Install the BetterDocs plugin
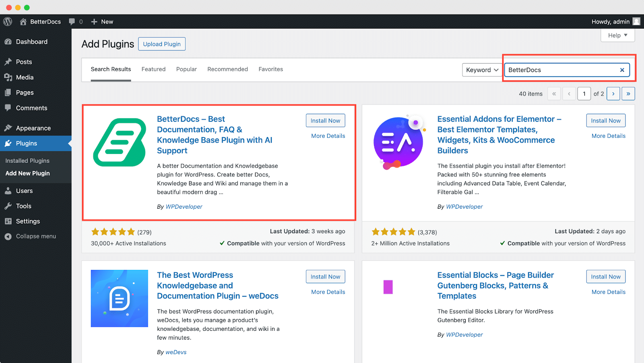Image resolution: width=644 pixels, height=363 pixels. pos(325,120)
